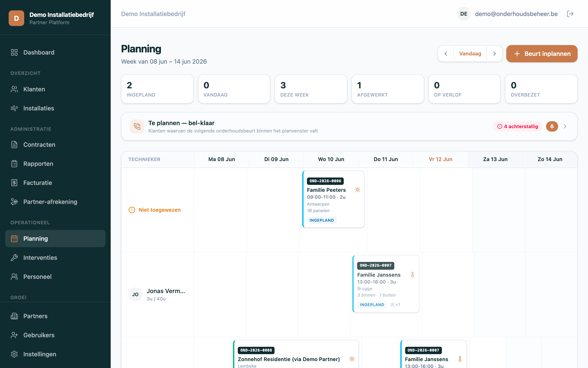
Task: Click the Gebruikers add-user icon
Action: click(14, 335)
